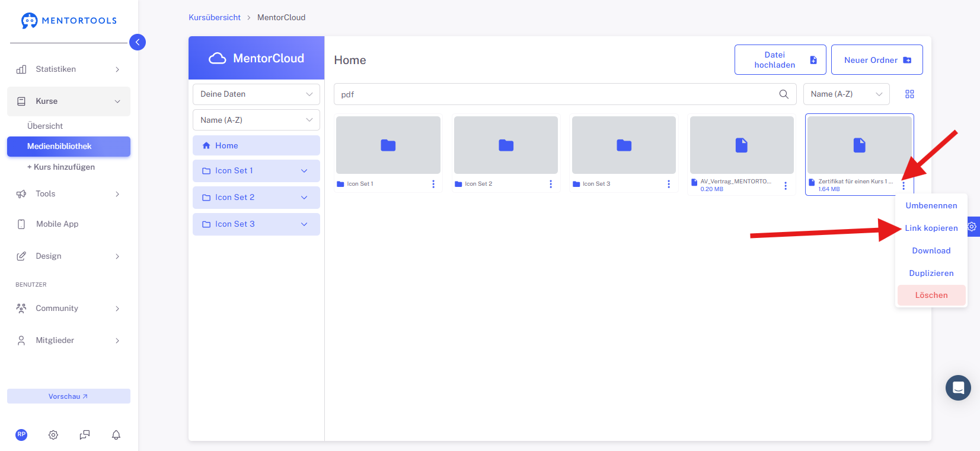Click the Vorschau button
This screenshot has height=451, width=980.
69,396
